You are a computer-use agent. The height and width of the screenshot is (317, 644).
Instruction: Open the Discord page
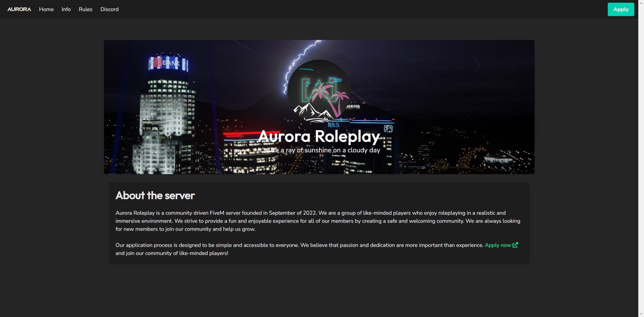pos(109,9)
